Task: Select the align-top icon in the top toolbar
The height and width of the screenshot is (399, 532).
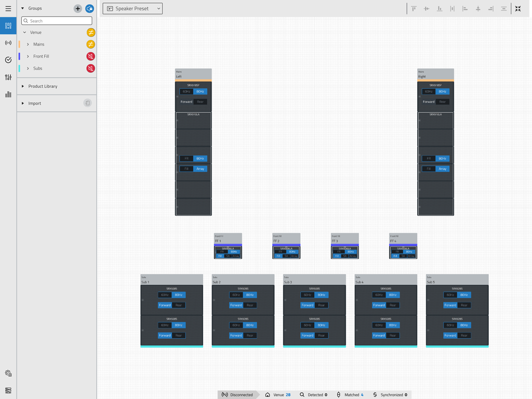Action: pos(414,8)
